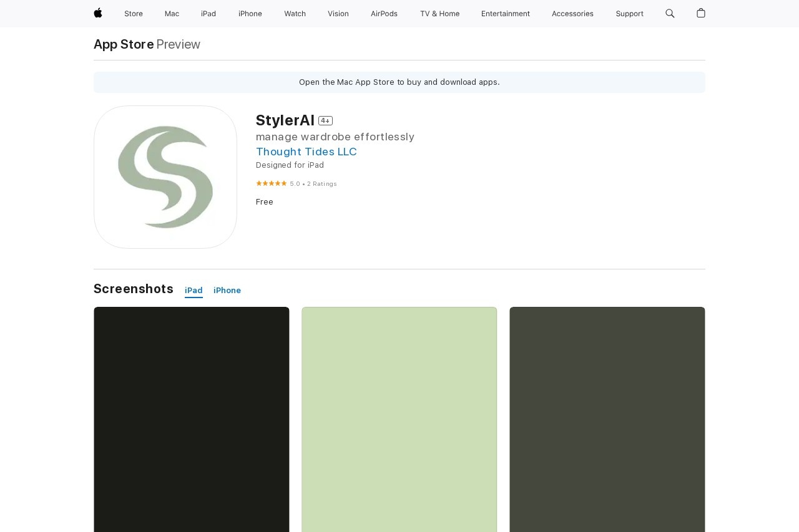Open the Accessories menu
The width and height of the screenshot is (799, 532).
572,14
